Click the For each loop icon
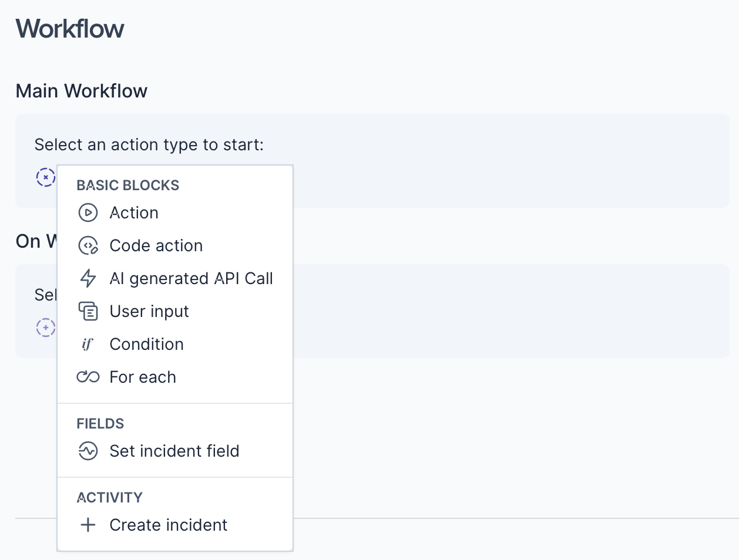Image resolution: width=739 pixels, height=560 pixels. click(88, 377)
